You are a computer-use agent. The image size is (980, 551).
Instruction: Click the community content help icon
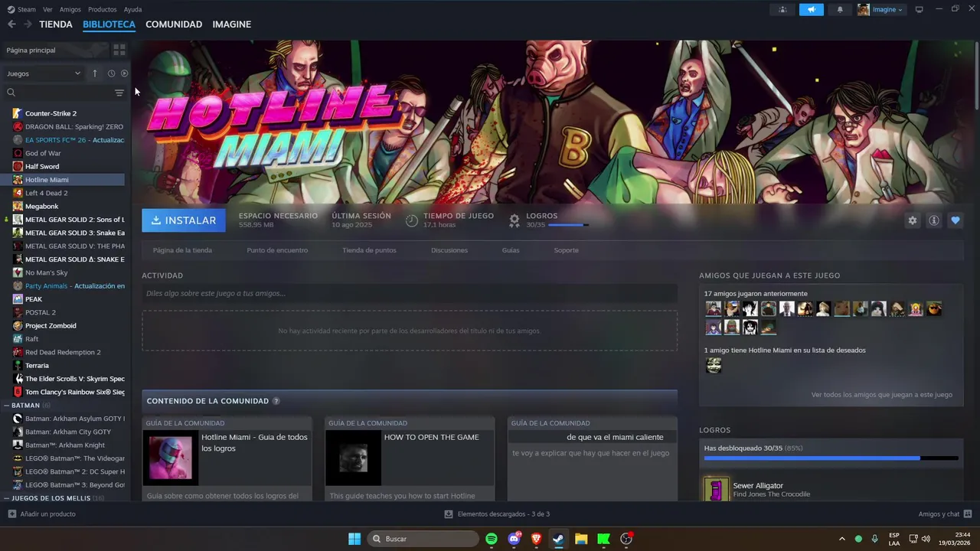(276, 401)
